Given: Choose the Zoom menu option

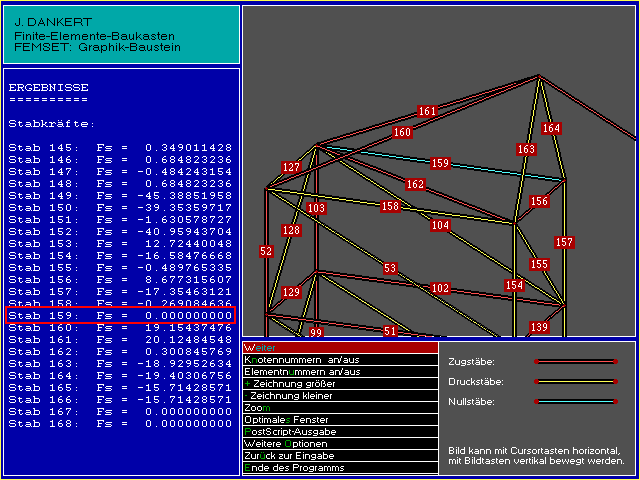Looking at the screenshot, I should click(339, 408).
